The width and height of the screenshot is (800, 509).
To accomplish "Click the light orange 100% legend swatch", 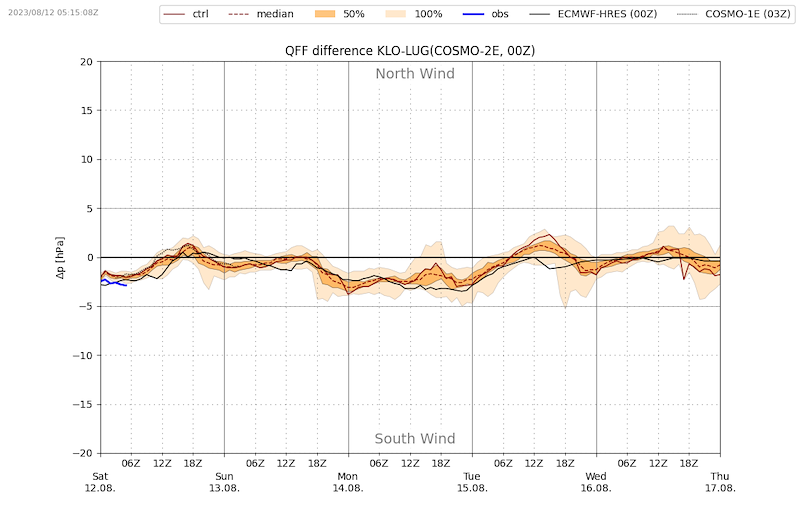I will click(x=395, y=14).
